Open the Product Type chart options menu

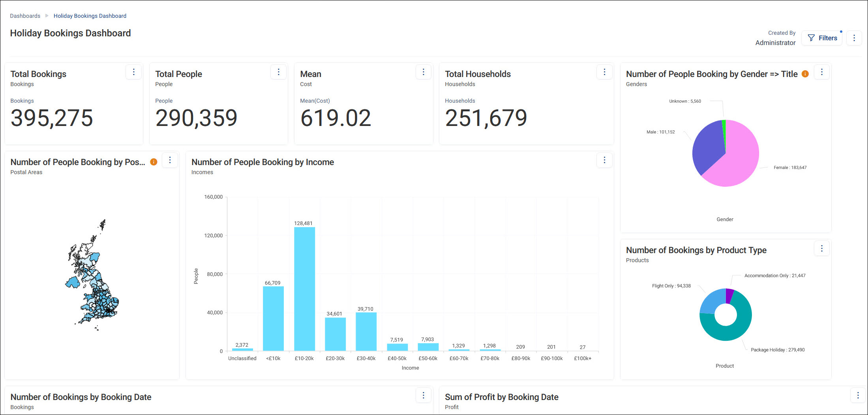point(822,248)
